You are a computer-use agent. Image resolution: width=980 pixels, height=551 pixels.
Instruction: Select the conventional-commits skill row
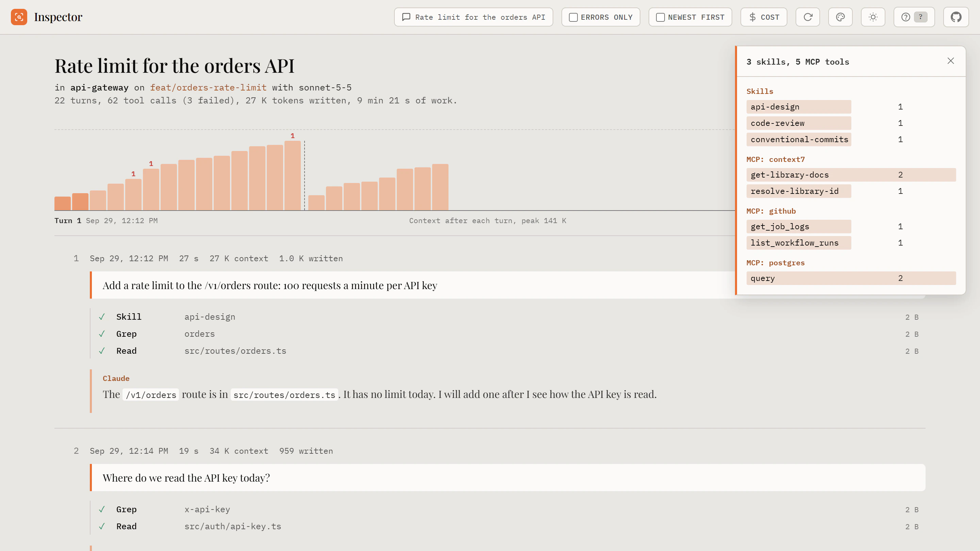pyautogui.click(x=851, y=139)
